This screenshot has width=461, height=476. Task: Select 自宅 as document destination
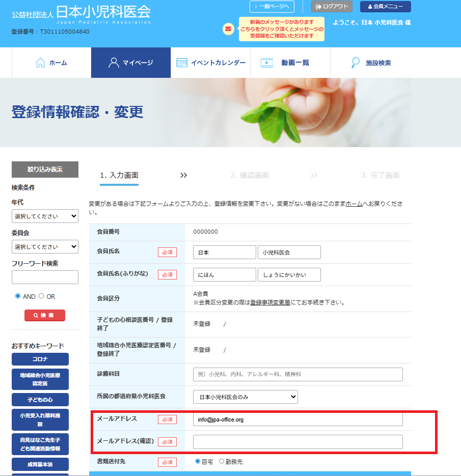click(198, 461)
